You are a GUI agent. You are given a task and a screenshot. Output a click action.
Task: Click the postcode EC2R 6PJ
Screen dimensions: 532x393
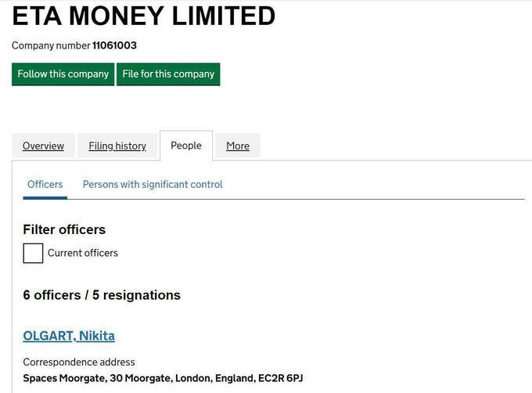[281, 378]
